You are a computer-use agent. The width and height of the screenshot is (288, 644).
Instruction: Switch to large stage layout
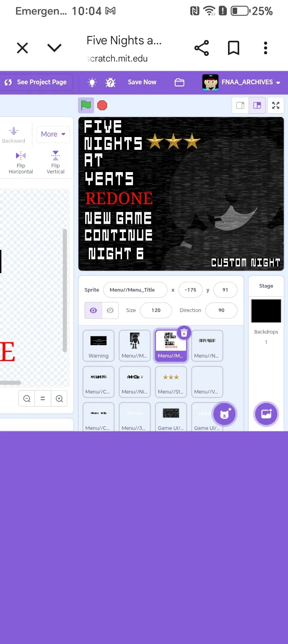click(257, 105)
